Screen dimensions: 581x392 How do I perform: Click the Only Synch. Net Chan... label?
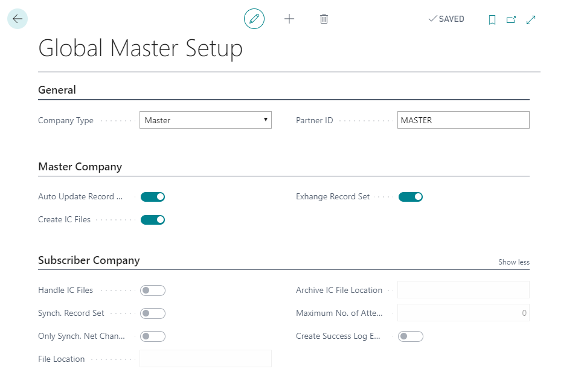[82, 336]
